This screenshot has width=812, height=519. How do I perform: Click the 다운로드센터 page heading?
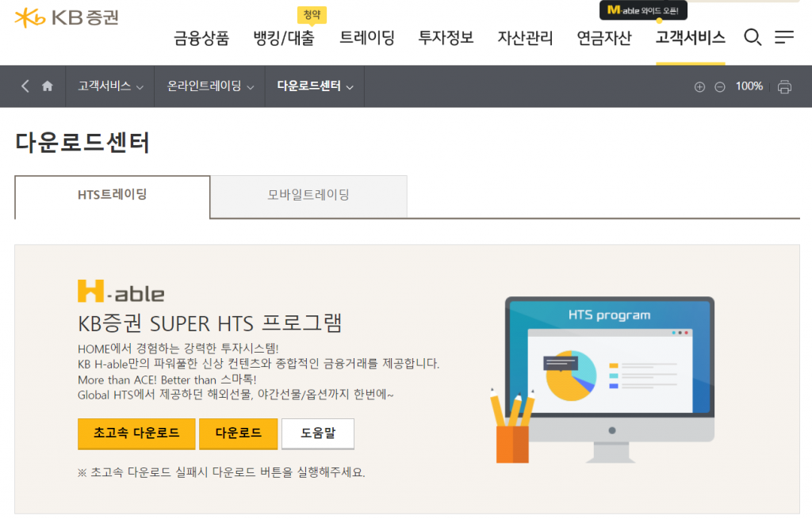click(82, 143)
